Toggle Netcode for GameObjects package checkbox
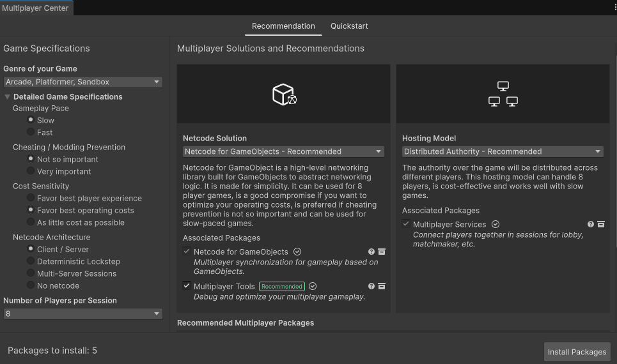 (187, 251)
